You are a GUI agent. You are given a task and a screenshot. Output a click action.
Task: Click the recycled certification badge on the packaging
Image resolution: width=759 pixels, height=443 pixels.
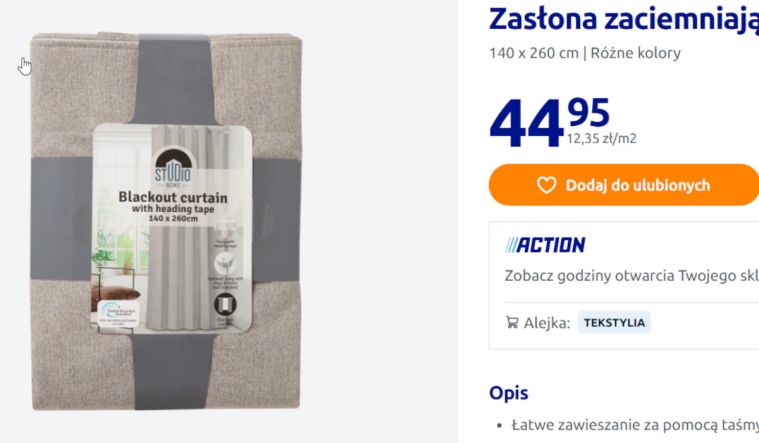pyautogui.click(x=119, y=314)
